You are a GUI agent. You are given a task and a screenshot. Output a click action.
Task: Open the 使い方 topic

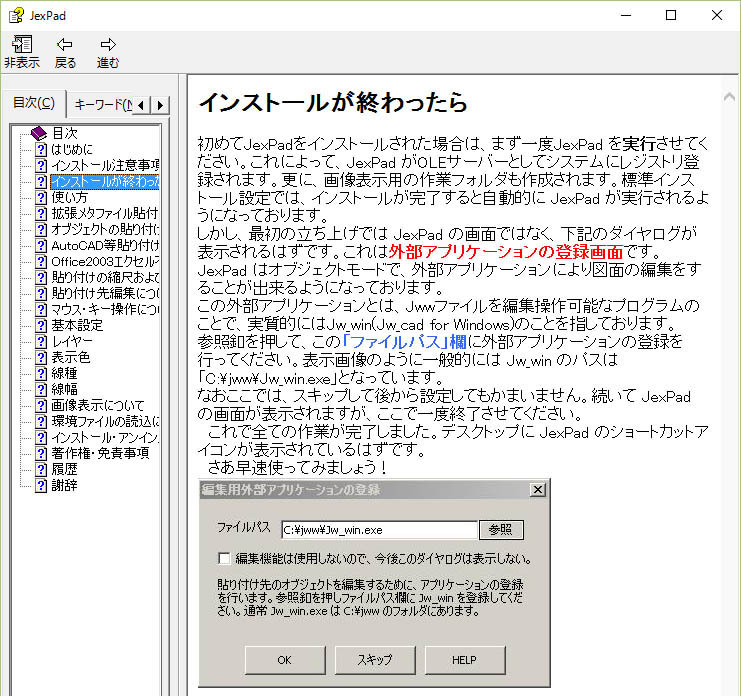point(69,198)
